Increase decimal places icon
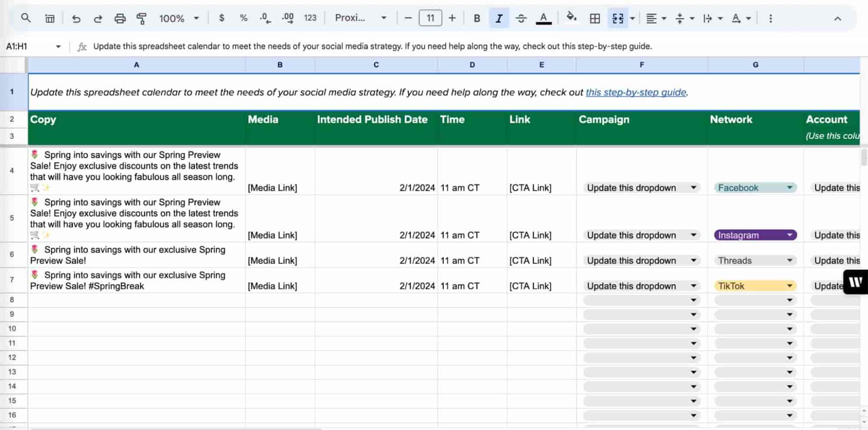The height and width of the screenshot is (430, 868). point(287,18)
